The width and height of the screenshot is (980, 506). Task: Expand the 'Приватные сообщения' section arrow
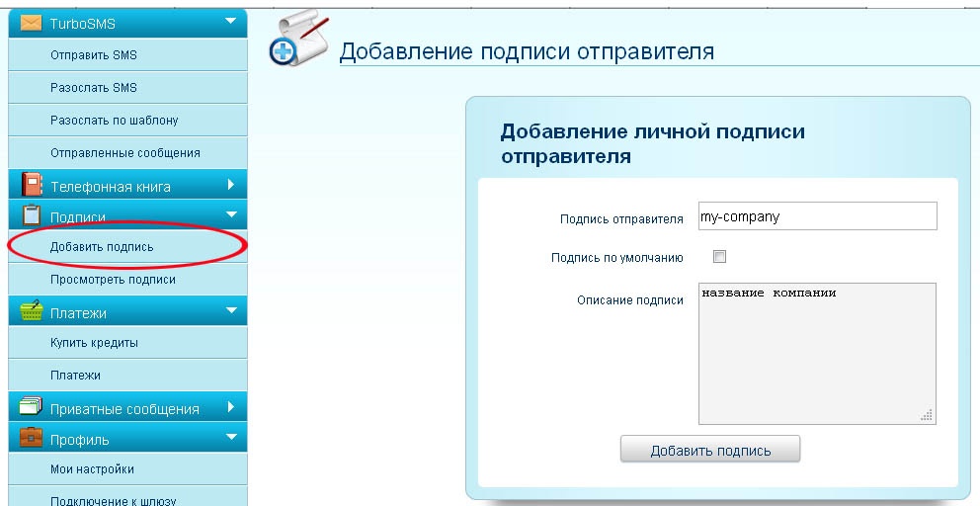[230, 407]
